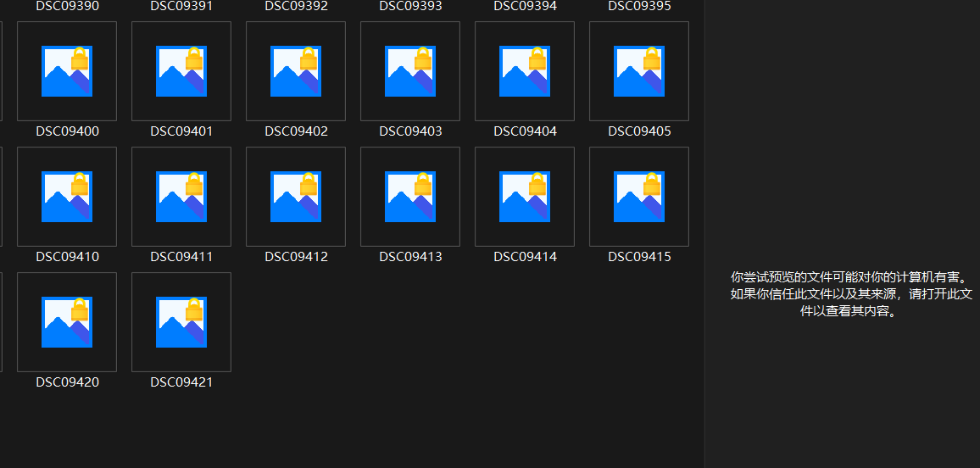Click the file name text DSC09390
Screen dimensions: 980x468
[x=68, y=6]
